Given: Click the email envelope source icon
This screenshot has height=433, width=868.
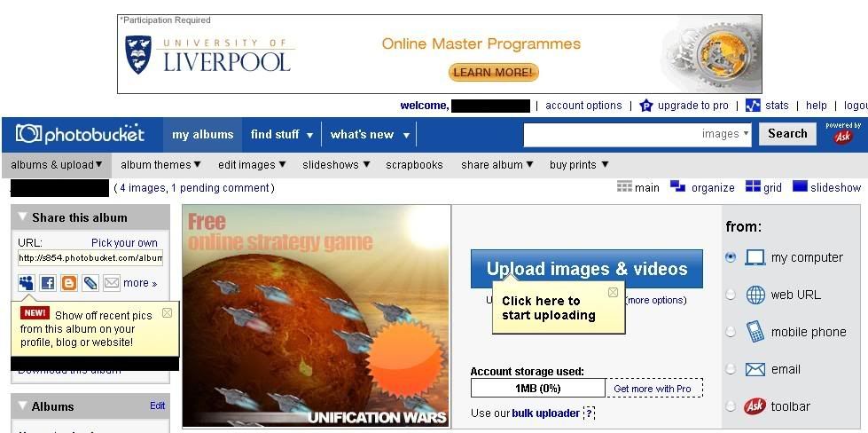Looking at the screenshot, I should [755, 369].
